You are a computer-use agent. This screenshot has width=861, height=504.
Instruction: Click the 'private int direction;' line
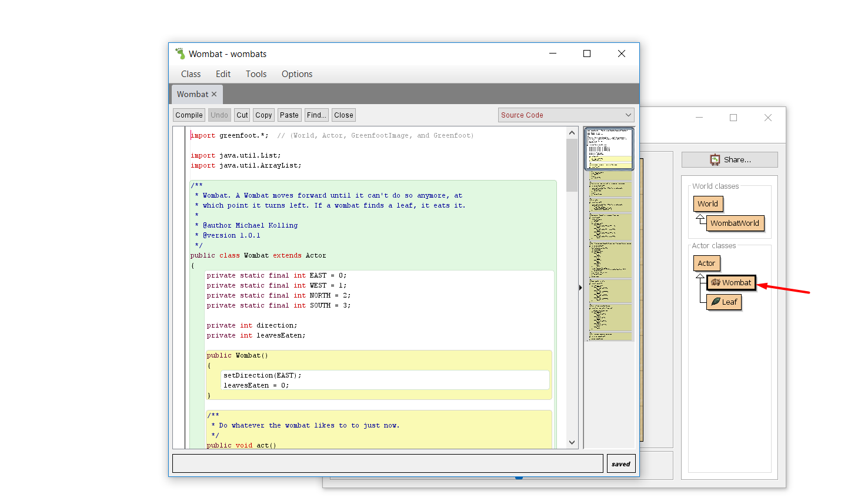point(252,326)
